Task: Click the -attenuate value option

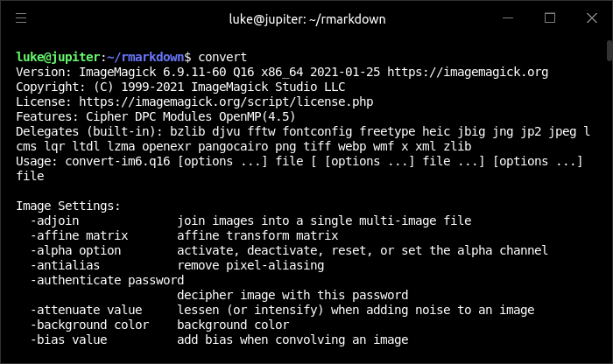Action: [87, 310]
